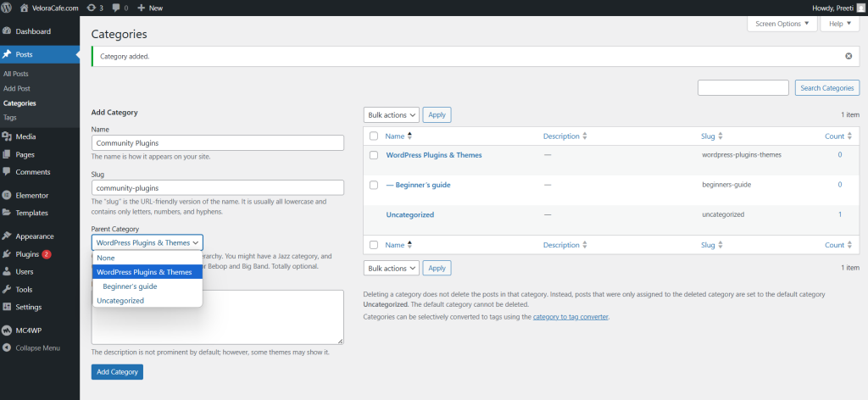Click slug text beginners-guide
868x400 pixels.
click(726, 185)
